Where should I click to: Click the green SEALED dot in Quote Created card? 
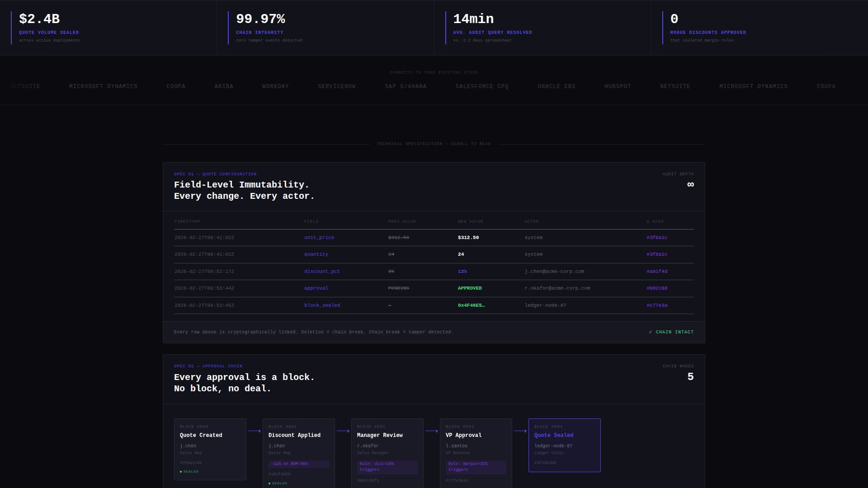pyautogui.click(x=181, y=472)
